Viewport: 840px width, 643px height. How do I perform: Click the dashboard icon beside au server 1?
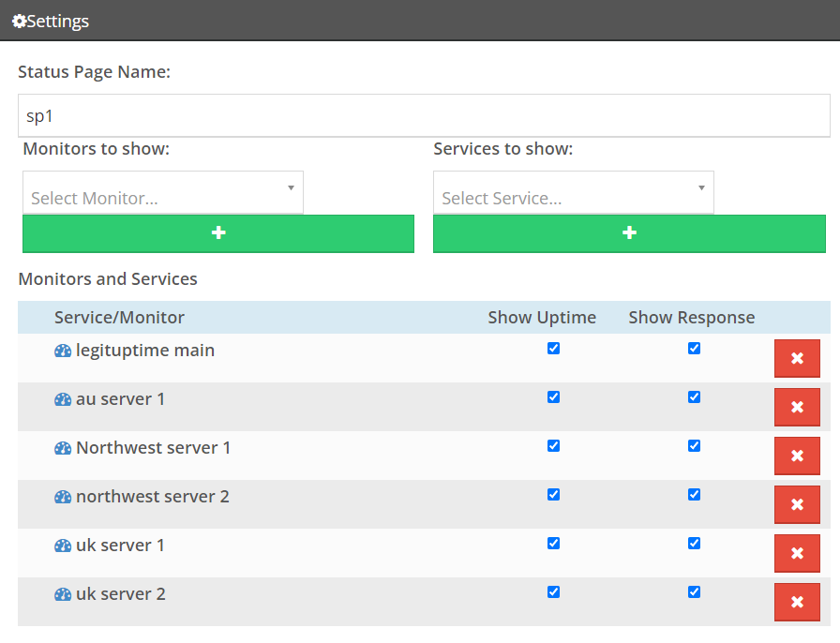point(63,399)
